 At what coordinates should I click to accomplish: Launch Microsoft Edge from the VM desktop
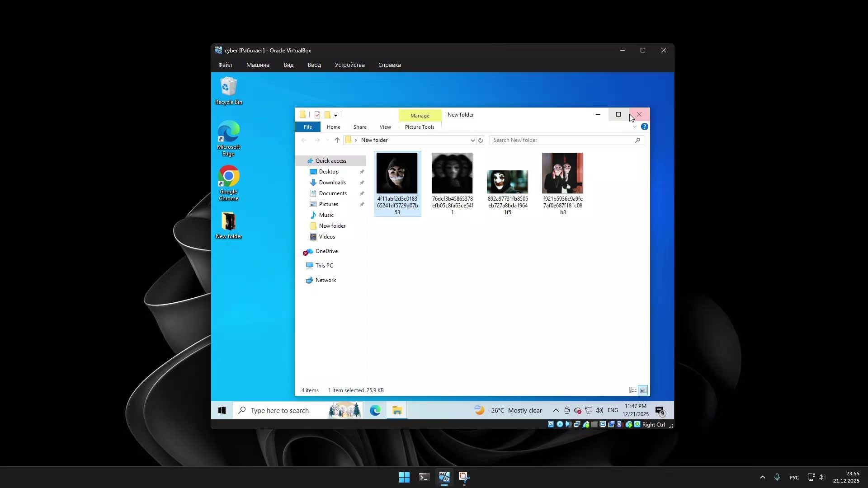pos(228,138)
